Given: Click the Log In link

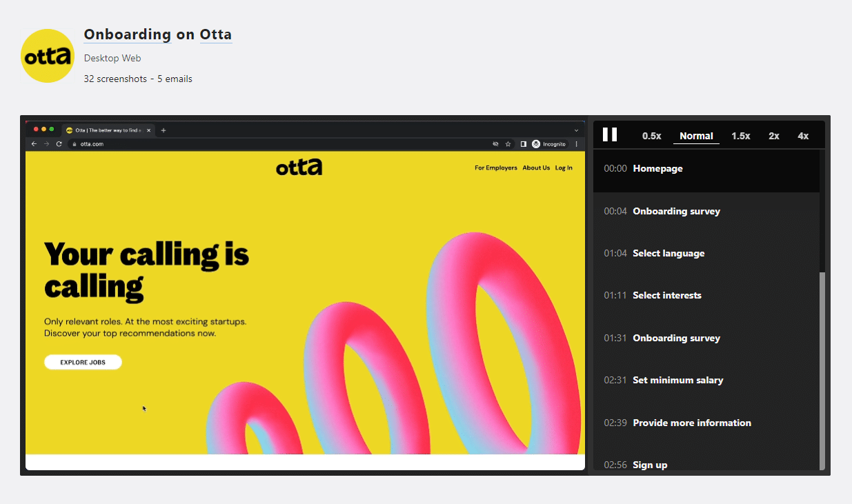Looking at the screenshot, I should click(x=564, y=168).
